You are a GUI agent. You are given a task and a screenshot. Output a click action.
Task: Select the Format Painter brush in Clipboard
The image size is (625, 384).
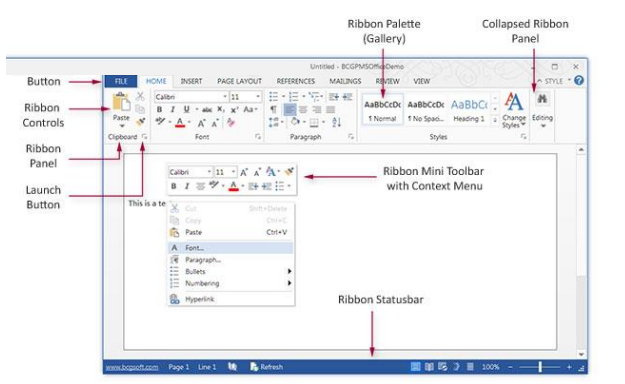tap(140, 122)
